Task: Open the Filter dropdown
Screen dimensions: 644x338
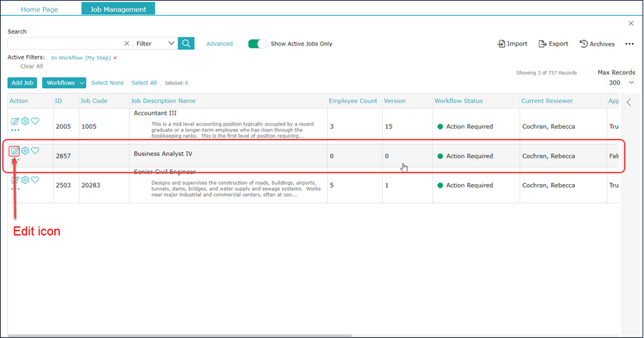Action: [x=155, y=44]
